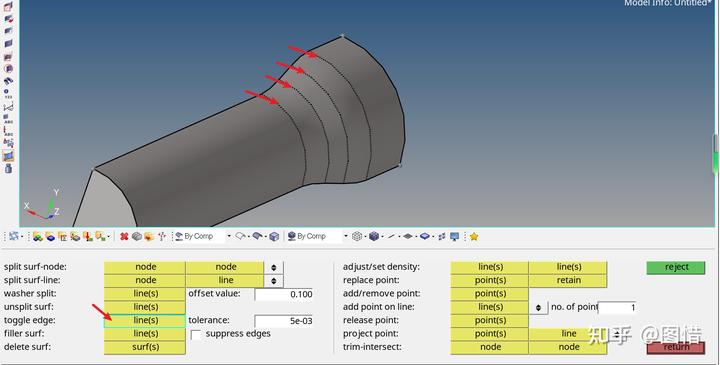Select toggle edge line(s) collector
This screenshot has height=365, width=720.
(x=145, y=320)
